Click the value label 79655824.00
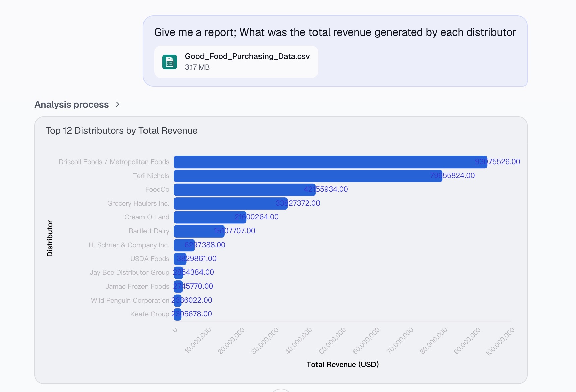 coord(452,175)
